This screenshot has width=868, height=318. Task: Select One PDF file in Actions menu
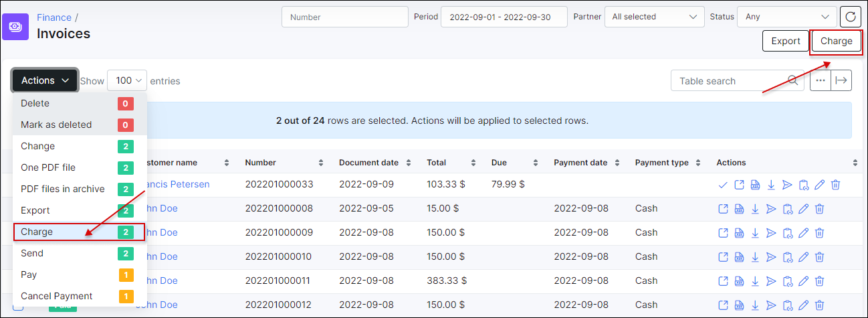78,167
